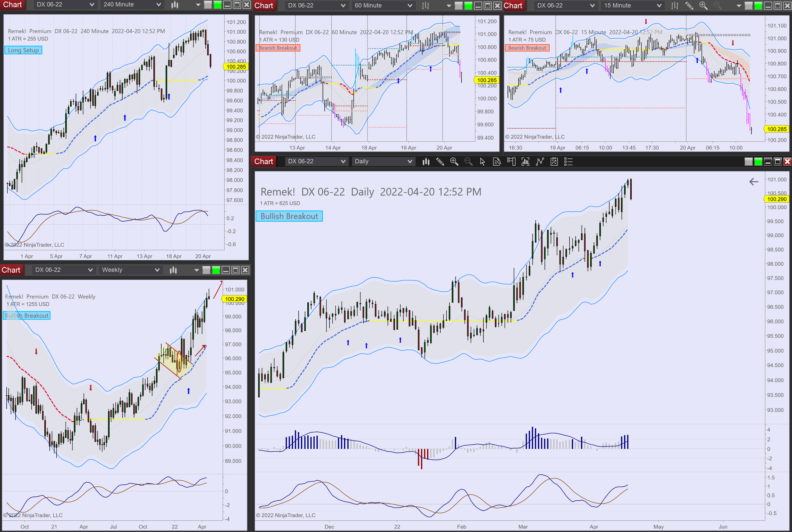This screenshot has height=532, width=792.
Task: Toggle gray link button in Daily chart
Action: 748,162
